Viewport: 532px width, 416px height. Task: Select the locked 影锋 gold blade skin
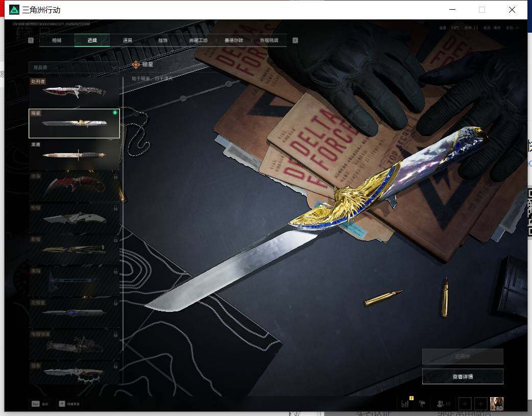(x=75, y=250)
